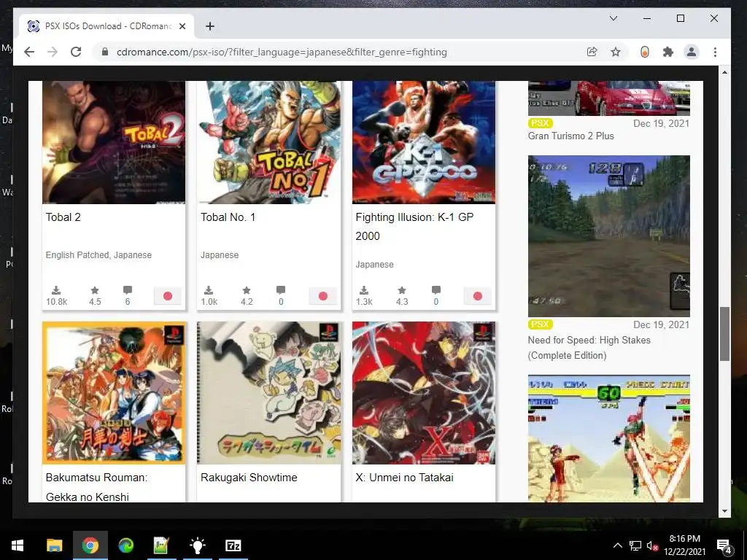
Task: Open the Chrome profile avatar
Action: coord(692,52)
